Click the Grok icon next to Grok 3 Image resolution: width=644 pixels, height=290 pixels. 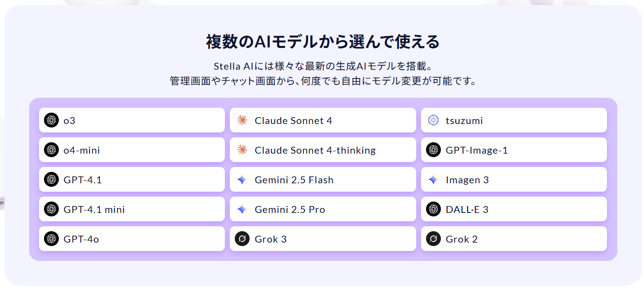pyautogui.click(x=242, y=239)
